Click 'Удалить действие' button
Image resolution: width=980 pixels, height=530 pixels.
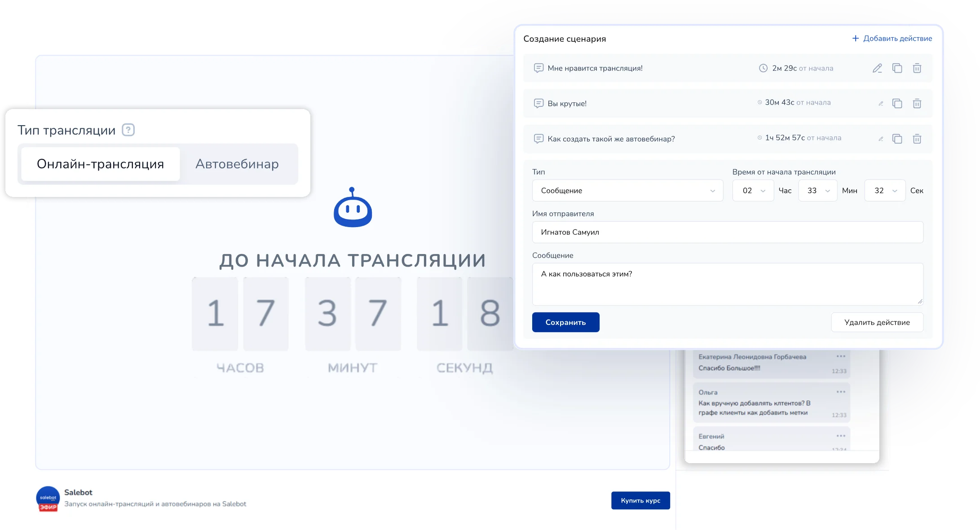tap(877, 322)
